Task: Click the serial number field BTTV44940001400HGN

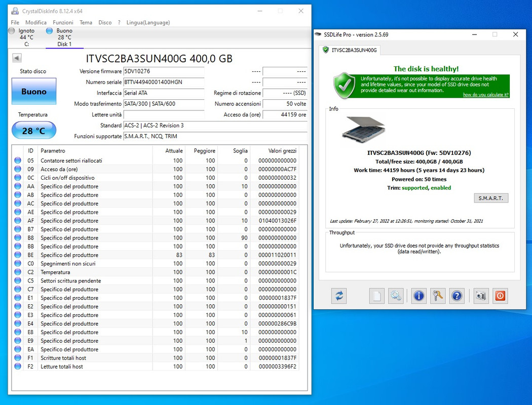Action: (164, 82)
